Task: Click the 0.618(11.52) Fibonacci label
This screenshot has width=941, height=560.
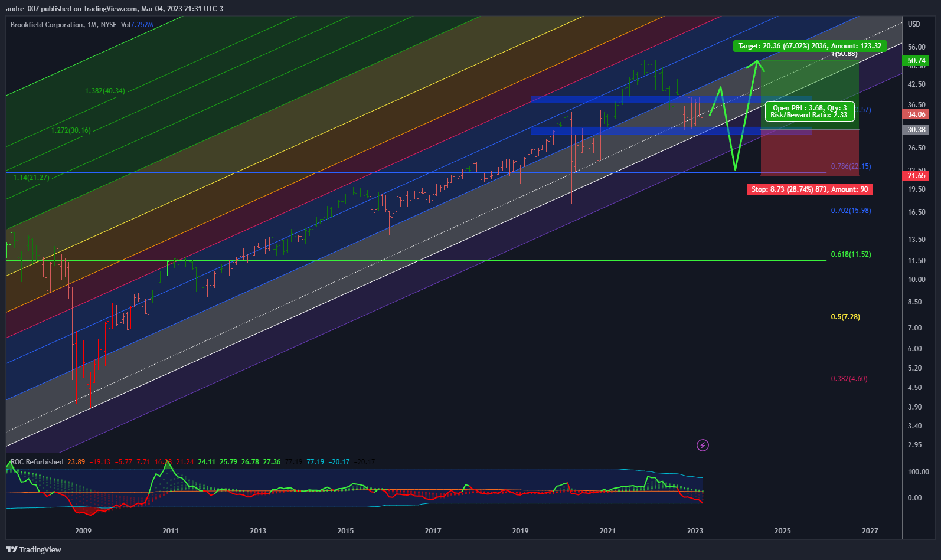Action: [851, 254]
